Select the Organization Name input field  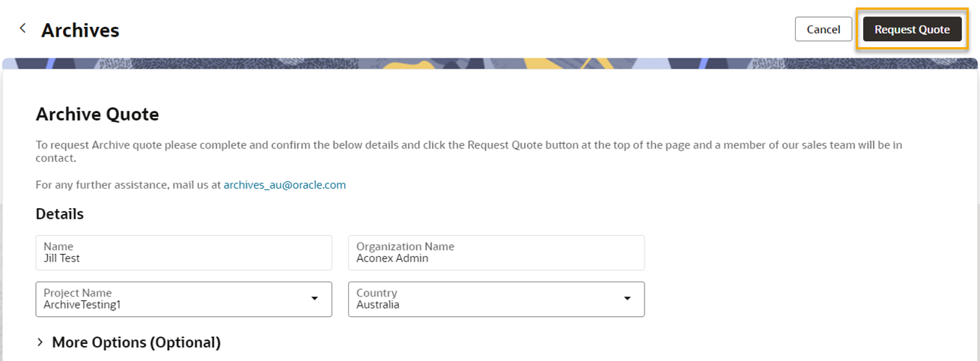(496, 252)
